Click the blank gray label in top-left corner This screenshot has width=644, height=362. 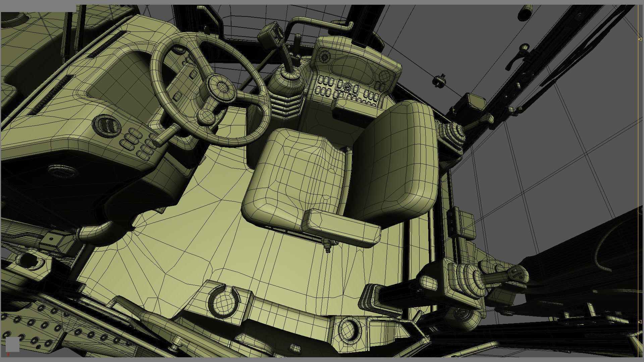point(38,8)
